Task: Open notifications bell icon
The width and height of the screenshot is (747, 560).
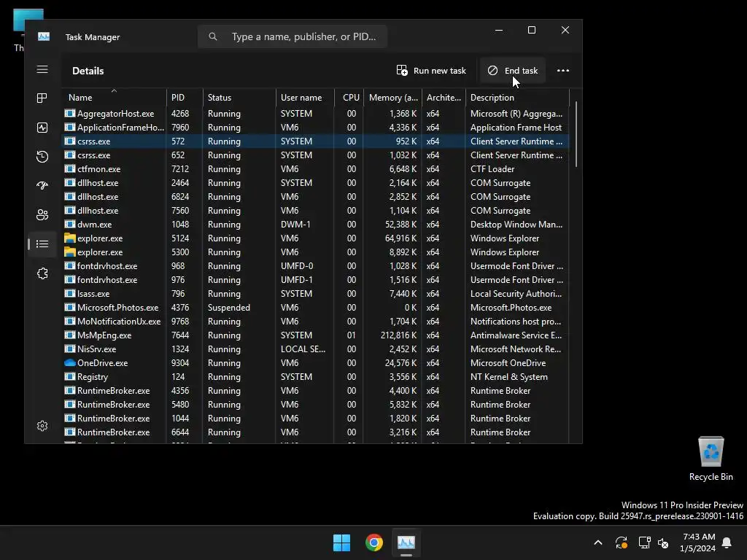Action: 727,542
